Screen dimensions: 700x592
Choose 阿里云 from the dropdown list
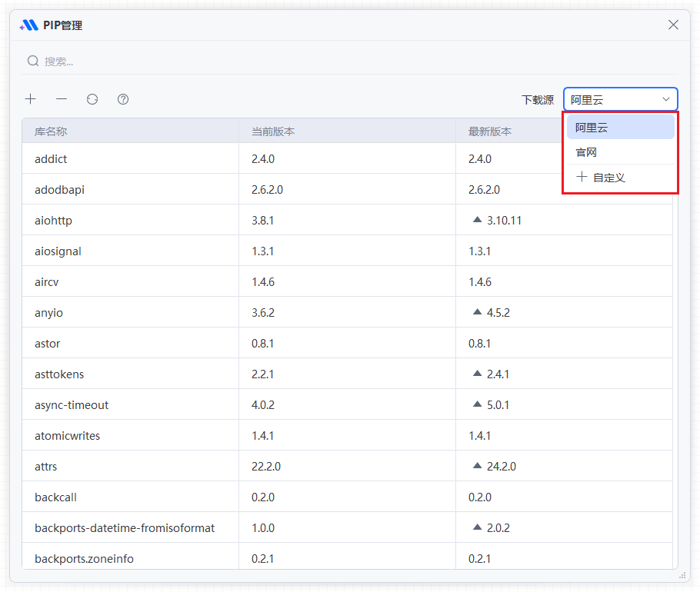[621, 128]
